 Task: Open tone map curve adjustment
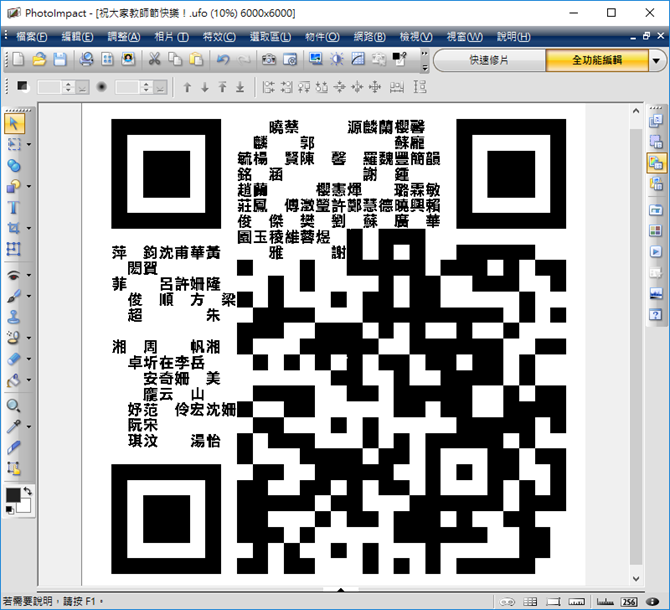[x=358, y=59]
